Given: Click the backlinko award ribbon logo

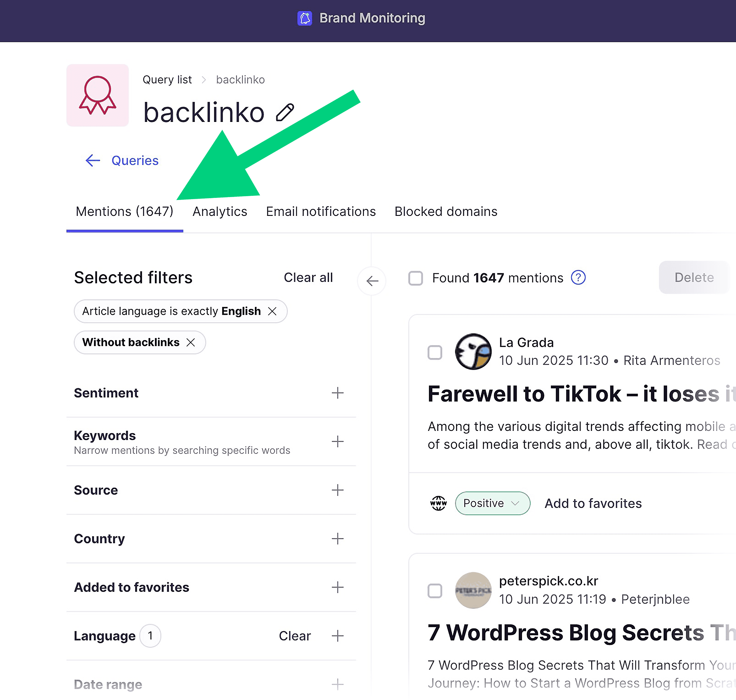Looking at the screenshot, I should coord(98,95).
